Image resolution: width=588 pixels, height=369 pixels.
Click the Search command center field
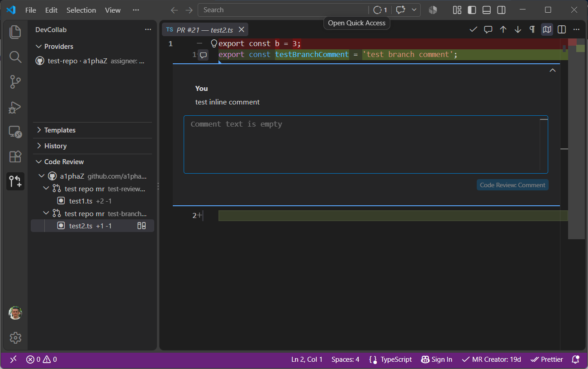click(283, 10)
